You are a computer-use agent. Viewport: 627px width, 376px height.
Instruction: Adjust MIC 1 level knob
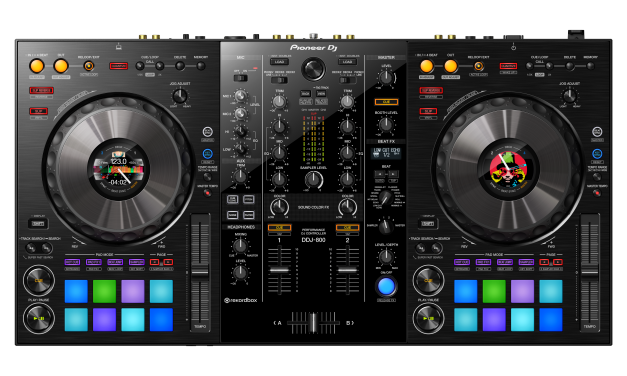coord(240,96)
